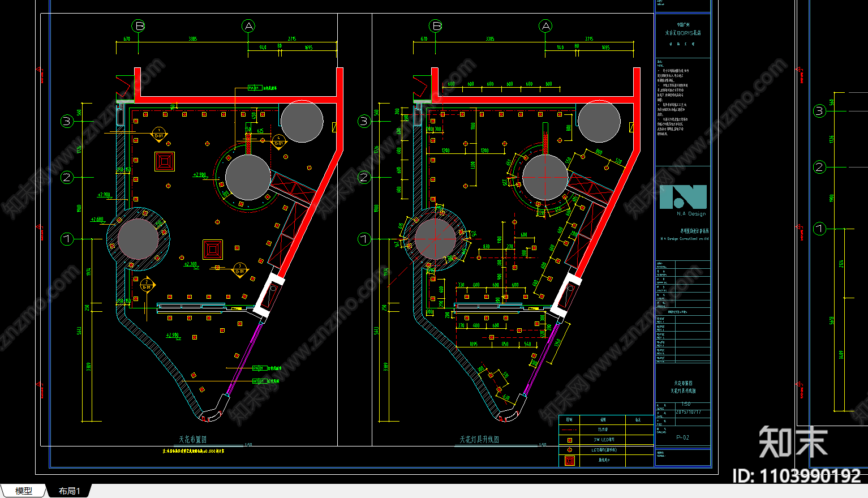
Task: Switch to the 布局1 layout tab
Action: pos(69,491)
